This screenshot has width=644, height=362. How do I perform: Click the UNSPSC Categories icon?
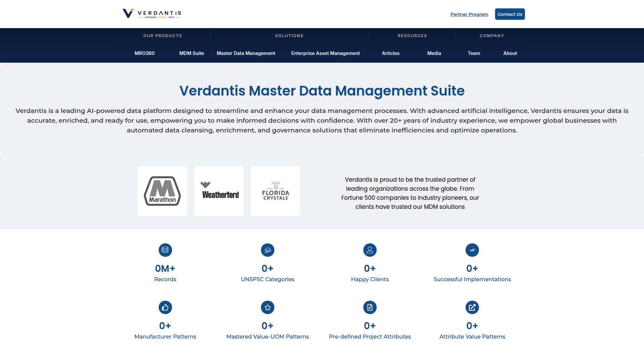pyautogui.click(x=268, y=250)
